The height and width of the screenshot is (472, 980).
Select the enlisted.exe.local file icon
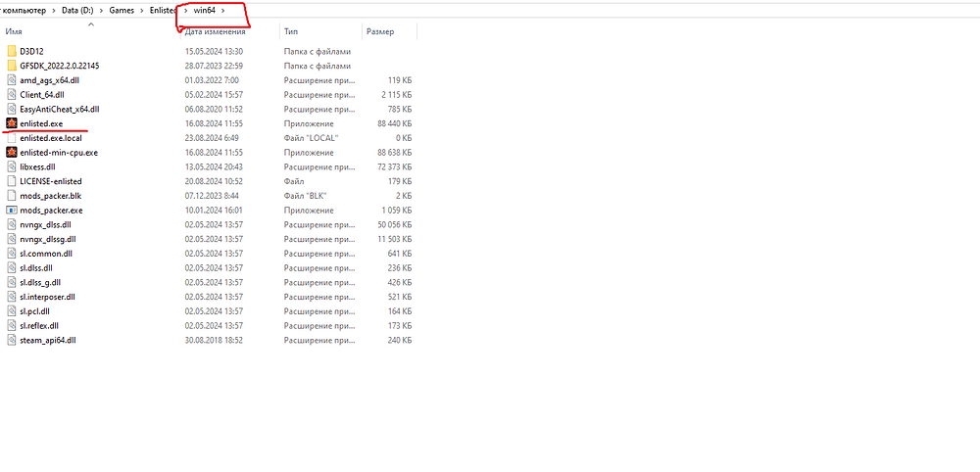(x=12, y=138)
